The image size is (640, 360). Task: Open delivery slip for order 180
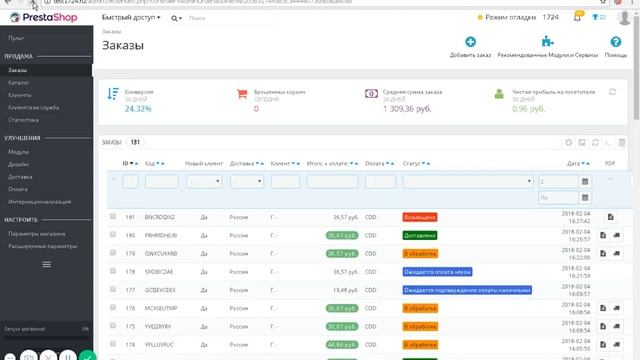(x=616, y=235)
